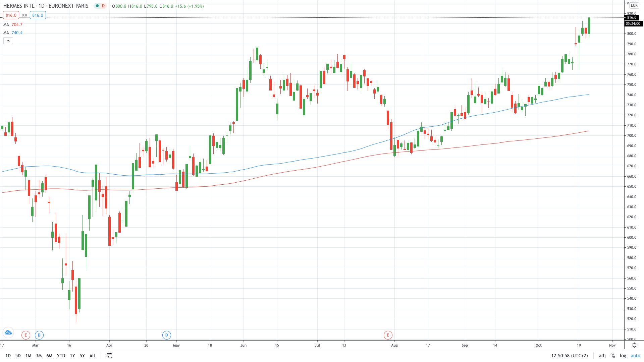Collapse the indicator legend chevron
Viewport: 644px width, 362px height.
[x=8, y=41]
